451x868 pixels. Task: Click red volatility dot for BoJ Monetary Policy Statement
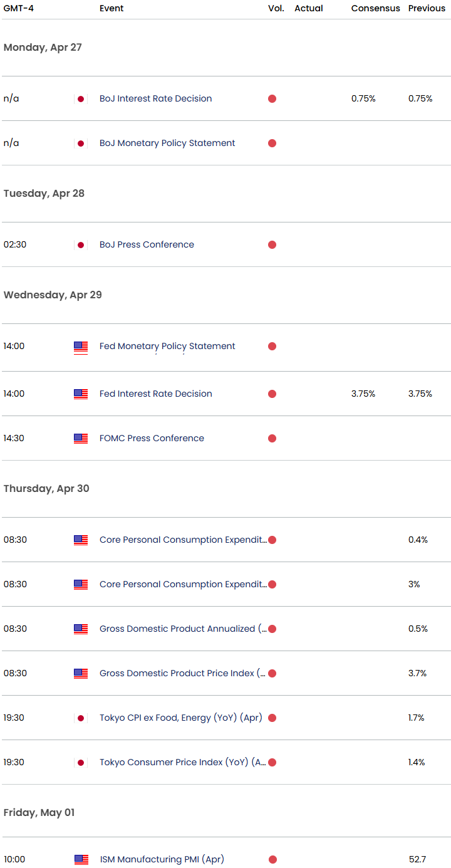click(272, 144)
